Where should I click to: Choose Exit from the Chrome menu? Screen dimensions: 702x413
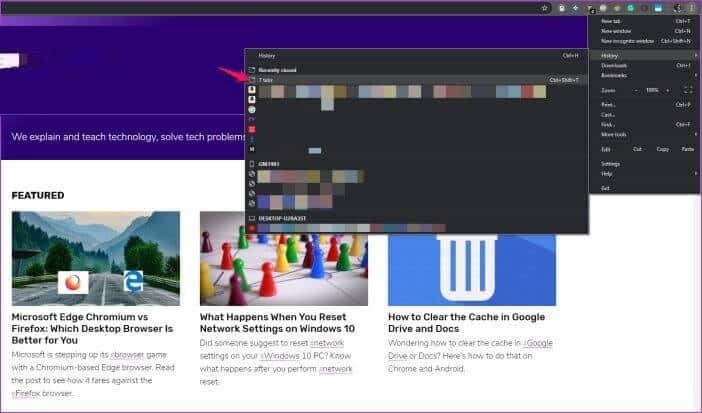[x=644, y=188]
